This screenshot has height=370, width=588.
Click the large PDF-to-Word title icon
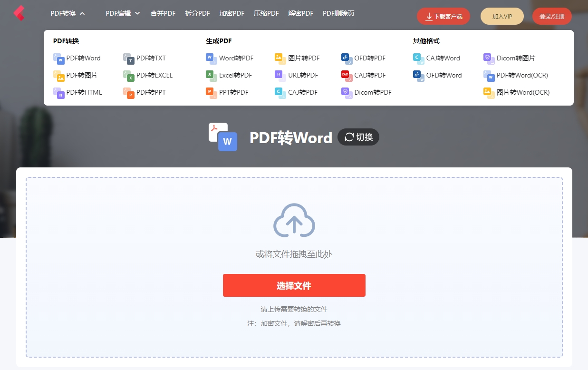pyautogui.click(x=223, y=137)
